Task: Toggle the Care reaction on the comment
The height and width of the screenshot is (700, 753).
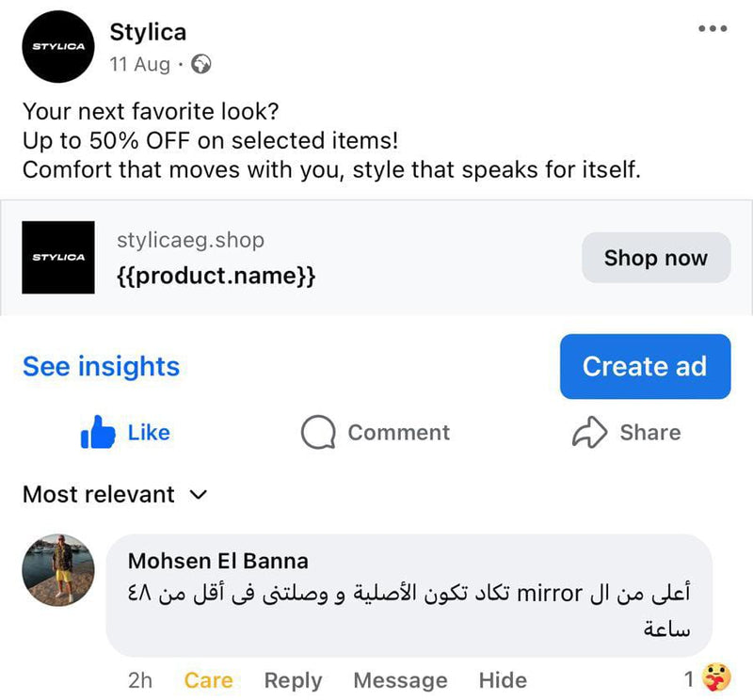Action: 208,680
